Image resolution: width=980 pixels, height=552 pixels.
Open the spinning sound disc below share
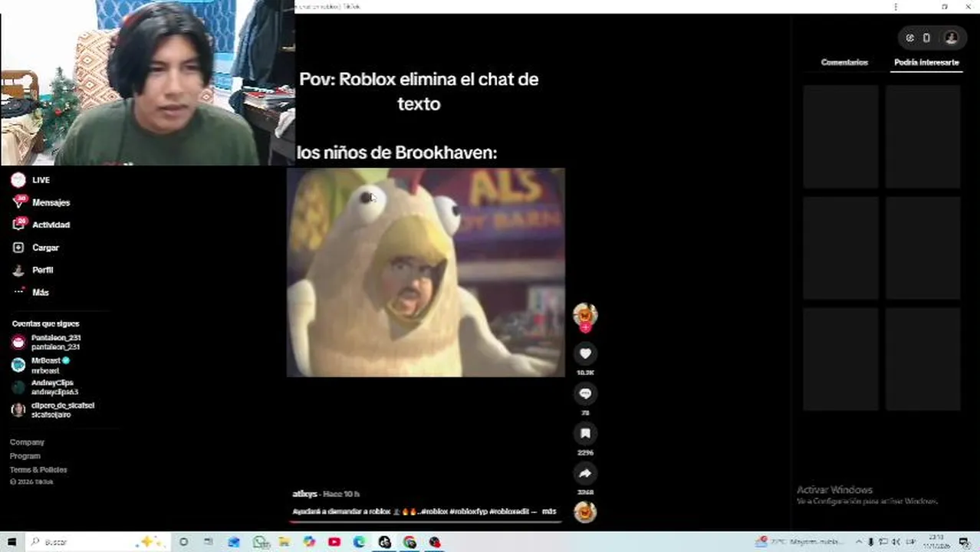click(585, 511)
